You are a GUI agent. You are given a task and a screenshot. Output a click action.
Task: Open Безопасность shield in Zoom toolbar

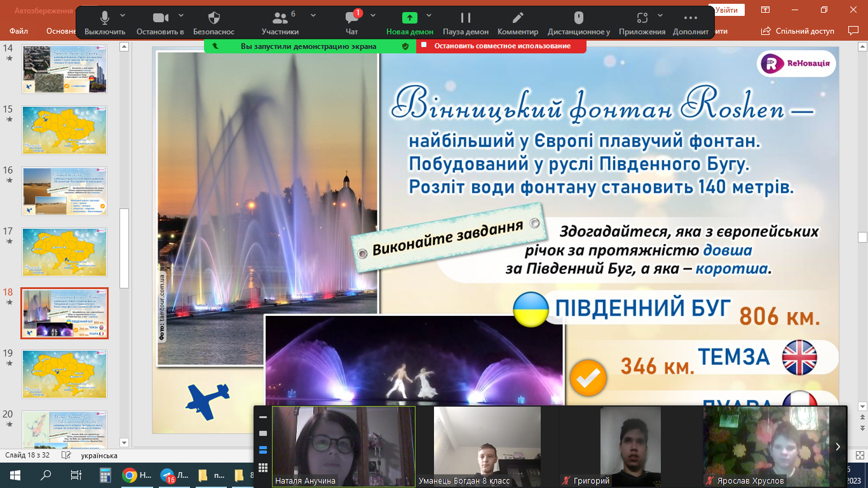214,24
